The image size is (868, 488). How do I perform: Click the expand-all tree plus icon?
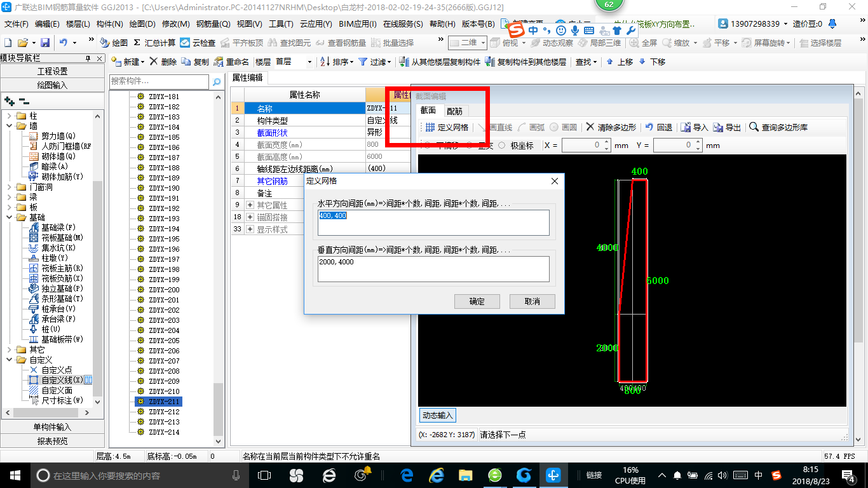pos(10,101)
